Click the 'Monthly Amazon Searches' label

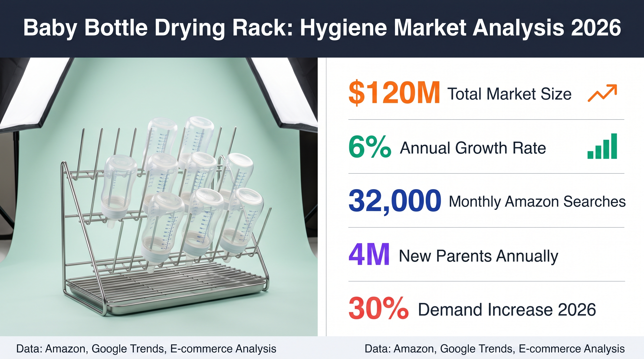pyautogui.click(x=537, y=202)
